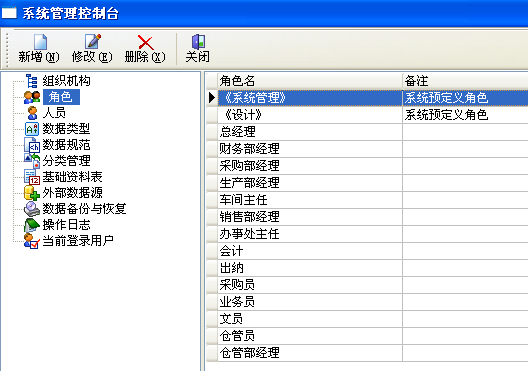
Task: Click the 修改 (Edit) pencil icon
Action: [93, 41]
